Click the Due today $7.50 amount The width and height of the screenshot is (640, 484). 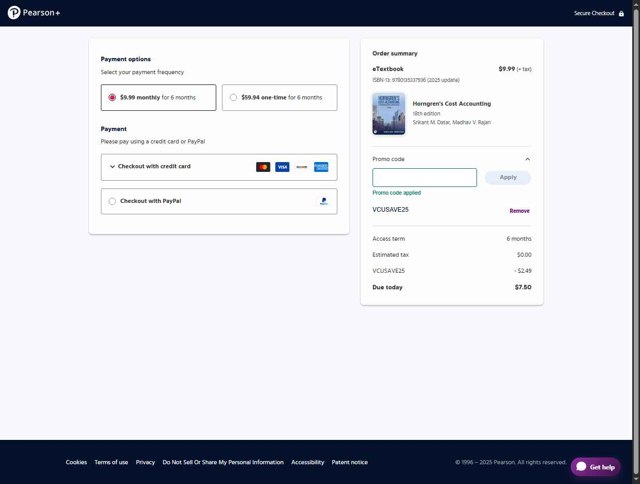(x=523, y=287)
